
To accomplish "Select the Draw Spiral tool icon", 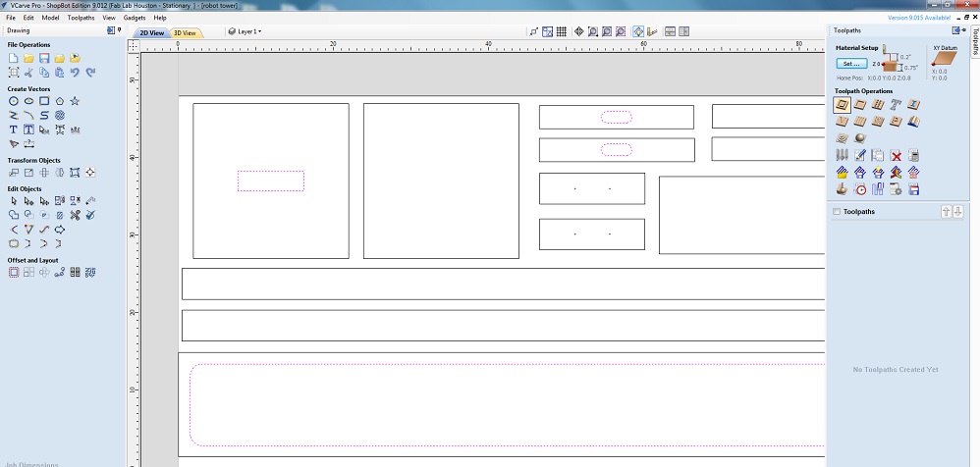I will pyautogui.click(x=59, y=116).
